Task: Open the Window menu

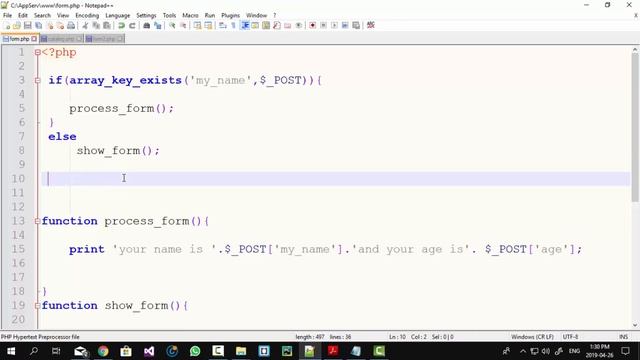Action: pyautogui.click(x=256, y=15)
